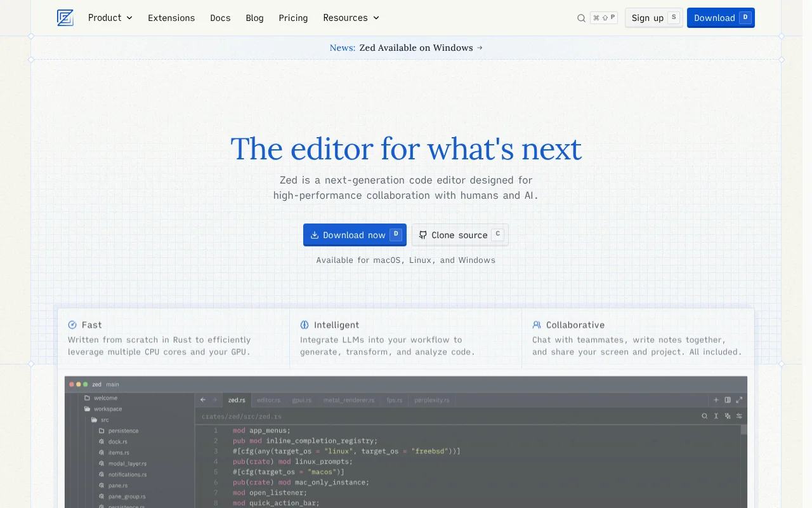Select dock.rs in the file tree
Viewport: 812px width, 508px height.
117,442
